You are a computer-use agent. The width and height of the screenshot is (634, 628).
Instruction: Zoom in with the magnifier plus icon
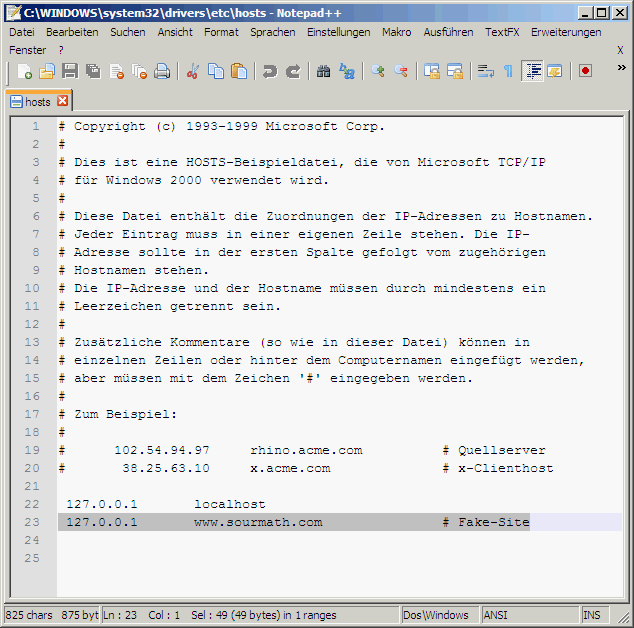378,72
